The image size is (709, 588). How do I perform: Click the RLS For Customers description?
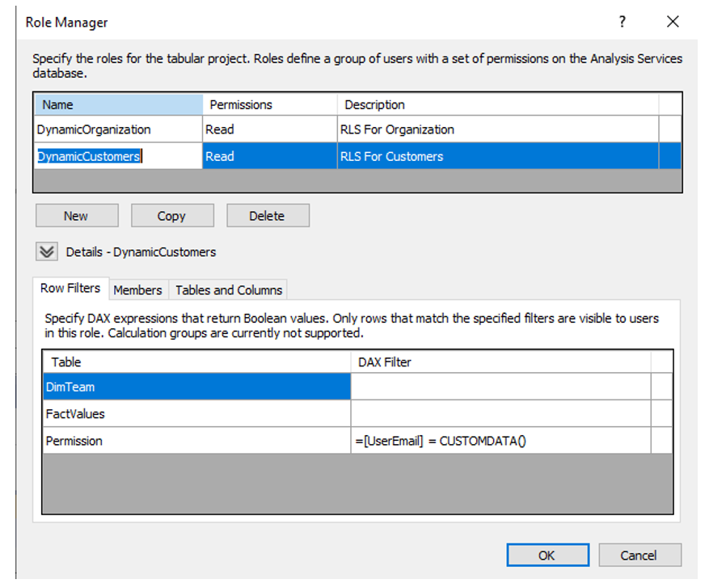tap(498, 156)
